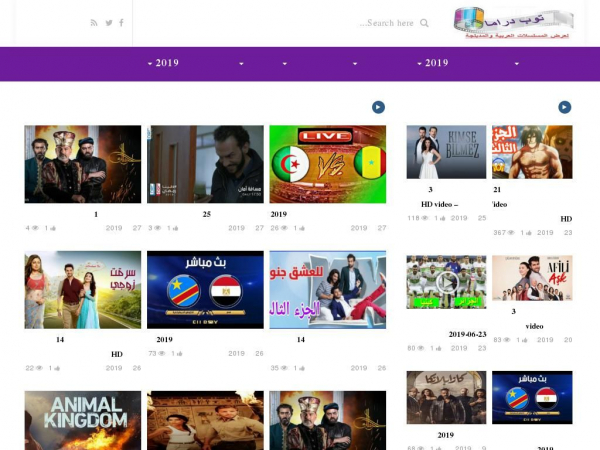Click thumbs-up icon next to 83 views
600x450 pixels.
coord(525,340)
